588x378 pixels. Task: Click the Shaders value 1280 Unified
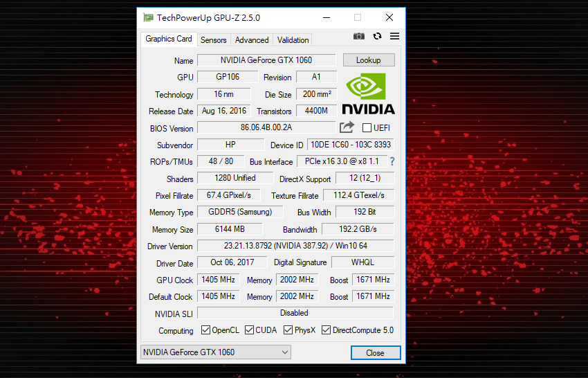(235, 178)
